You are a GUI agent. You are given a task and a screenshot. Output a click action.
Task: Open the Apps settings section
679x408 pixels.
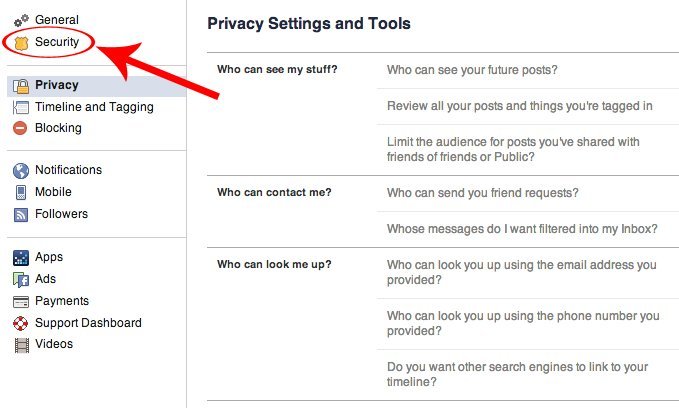click(49, 257)
